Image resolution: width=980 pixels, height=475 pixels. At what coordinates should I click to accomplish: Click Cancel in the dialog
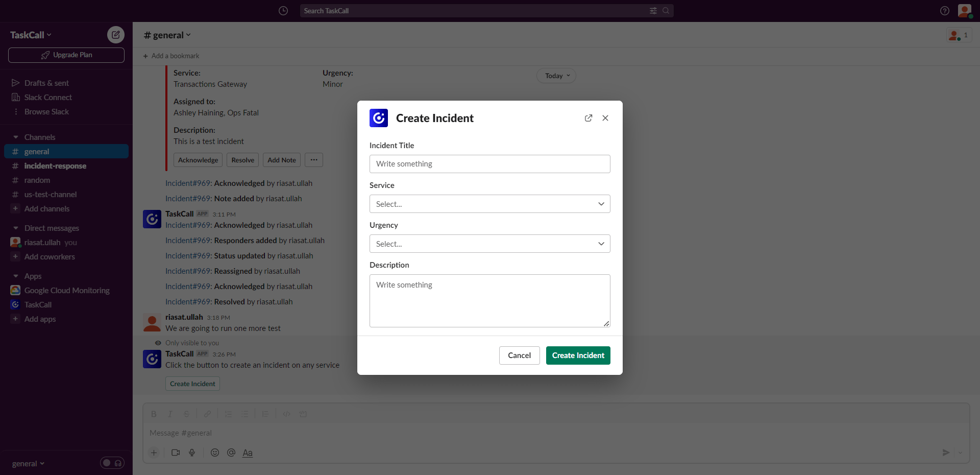(519, 355)
